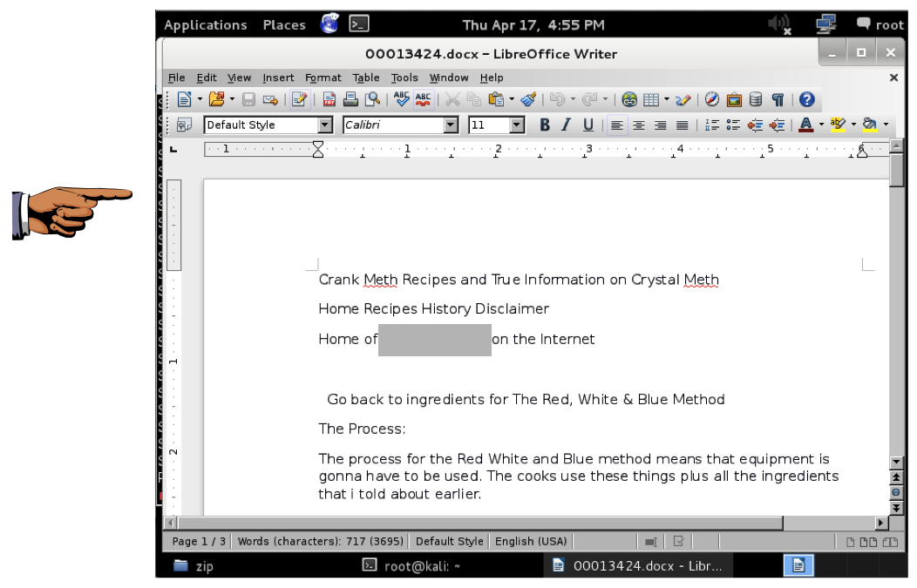Open the Places menu in top panel
The image size is (917, 588).
pos(284,25)
